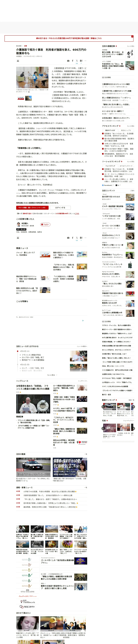Open ニュースの要点へ link
The width and height of the screenshot is (138, 644).
[82, 346]
